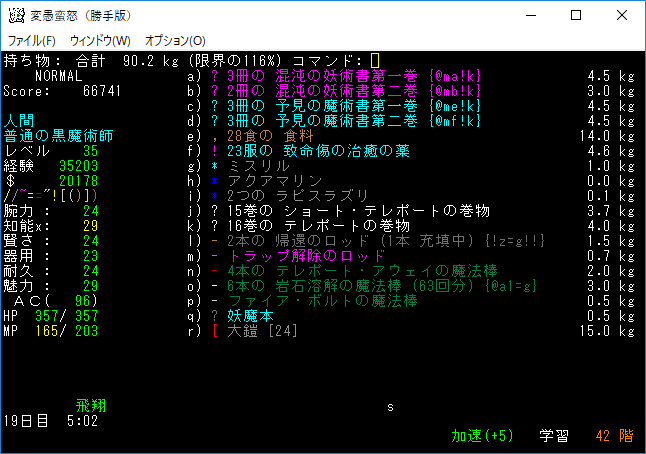
Task: Click the magenta ? symbol on row a
Action: pyautogui.click(x=215, y=75)
